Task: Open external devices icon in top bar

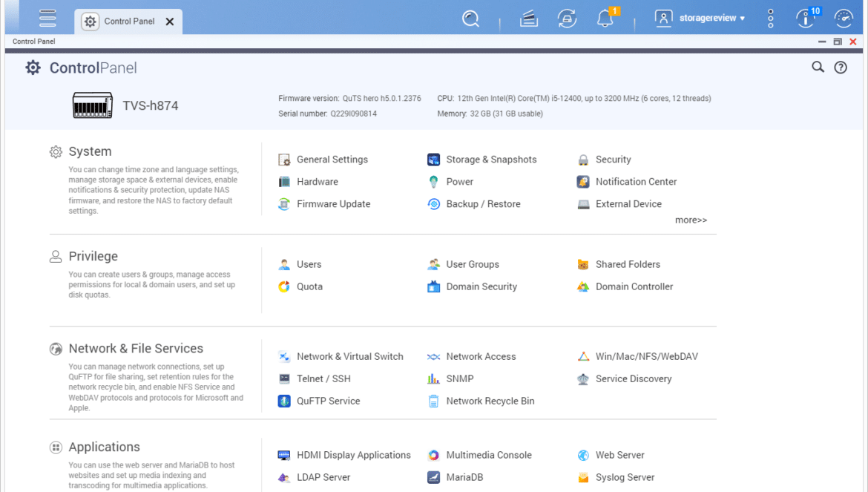Action: click(567, 19)
